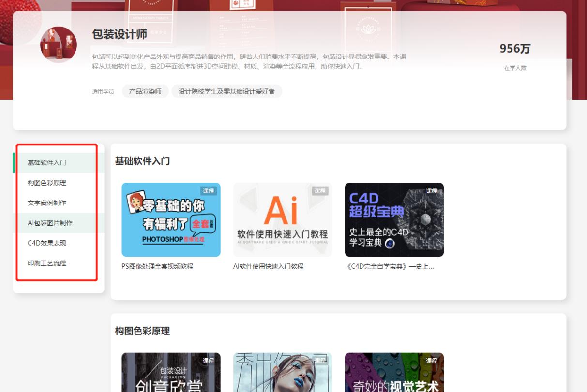Open 《C4D完全自学宝典》 course title link
This screenshot has height=392, width=587.
tap(390, 266)
